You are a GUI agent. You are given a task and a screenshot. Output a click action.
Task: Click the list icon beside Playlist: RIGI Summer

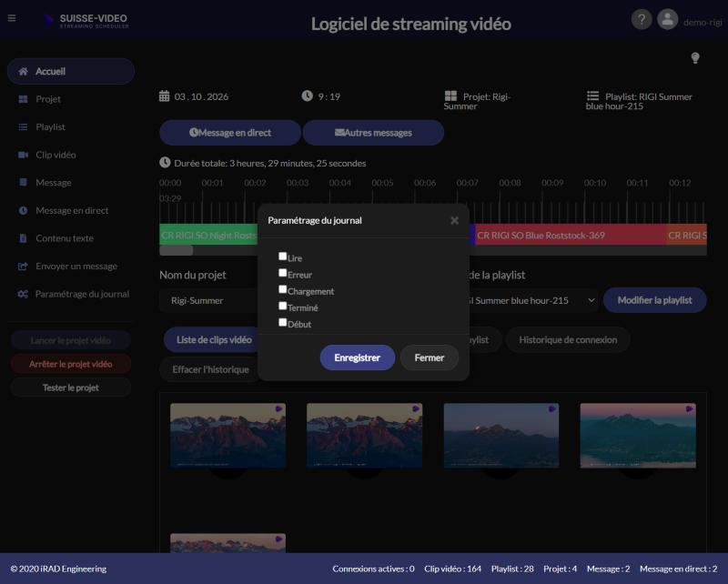tap(592, 96)
